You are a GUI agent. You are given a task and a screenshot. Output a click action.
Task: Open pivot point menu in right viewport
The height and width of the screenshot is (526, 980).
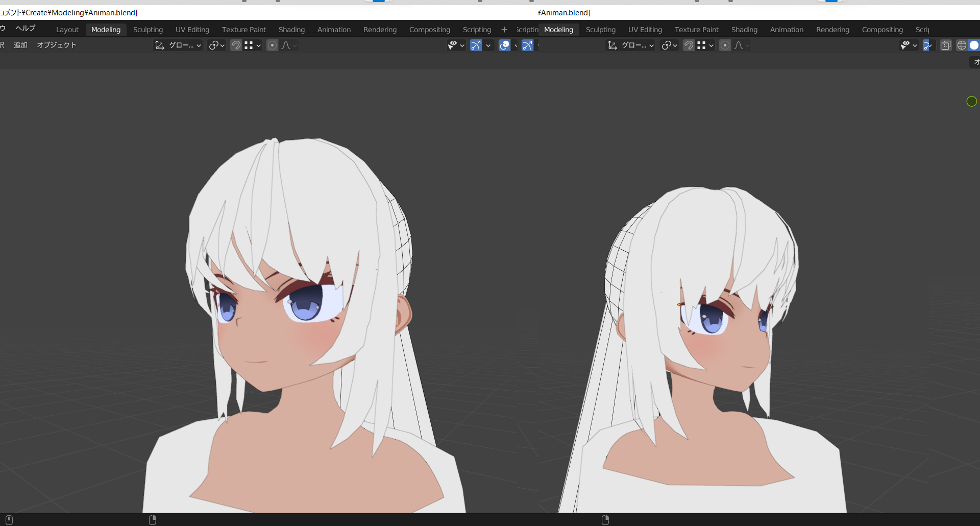(669, 45)
